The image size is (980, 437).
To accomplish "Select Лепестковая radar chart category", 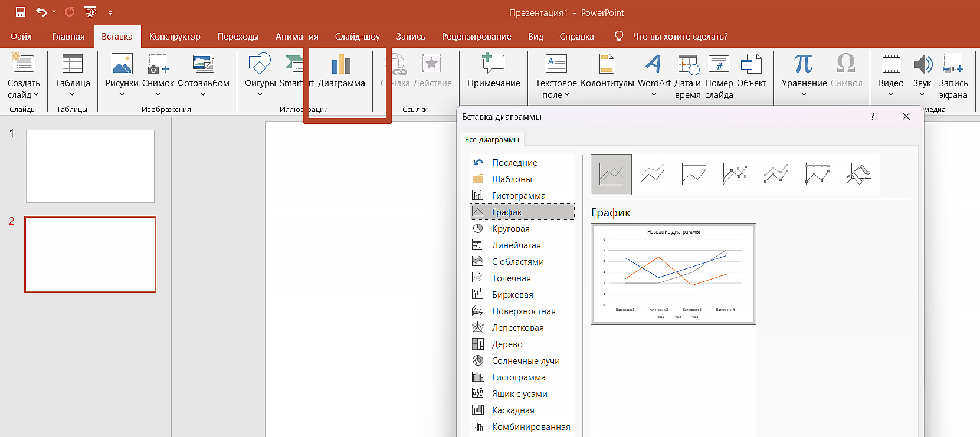I will tap(522, 328).
